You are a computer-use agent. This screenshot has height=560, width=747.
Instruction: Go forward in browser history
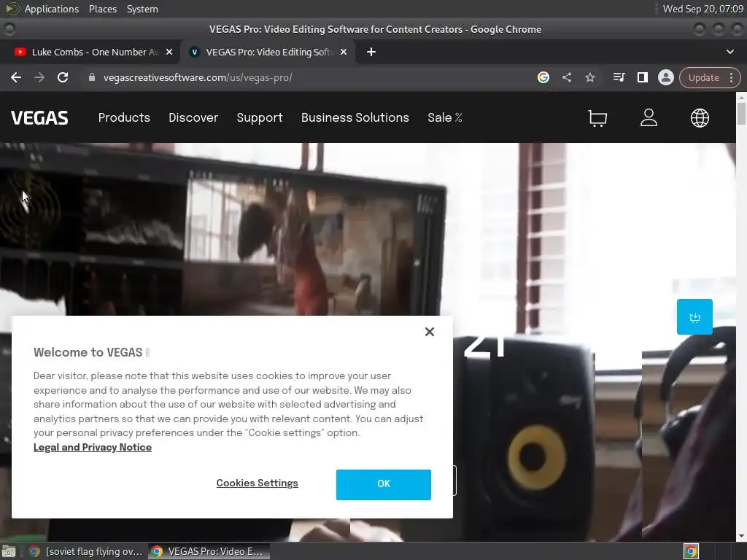pos(39,77)
